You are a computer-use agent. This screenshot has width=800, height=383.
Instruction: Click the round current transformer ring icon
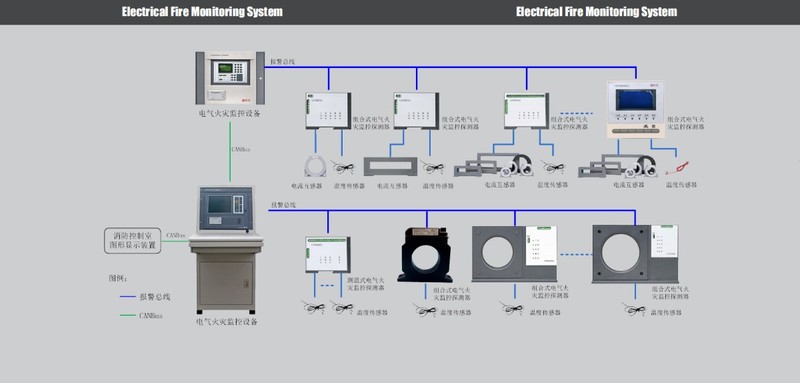[315, 166]
